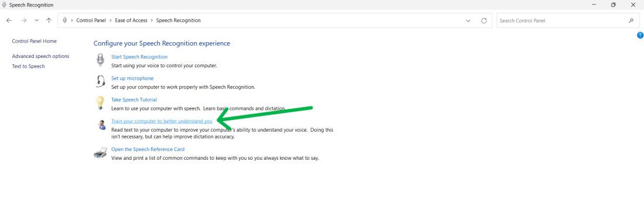Screen dimensions: 644x213
Task: Open the address bar history dropdown
Action: 468,20
